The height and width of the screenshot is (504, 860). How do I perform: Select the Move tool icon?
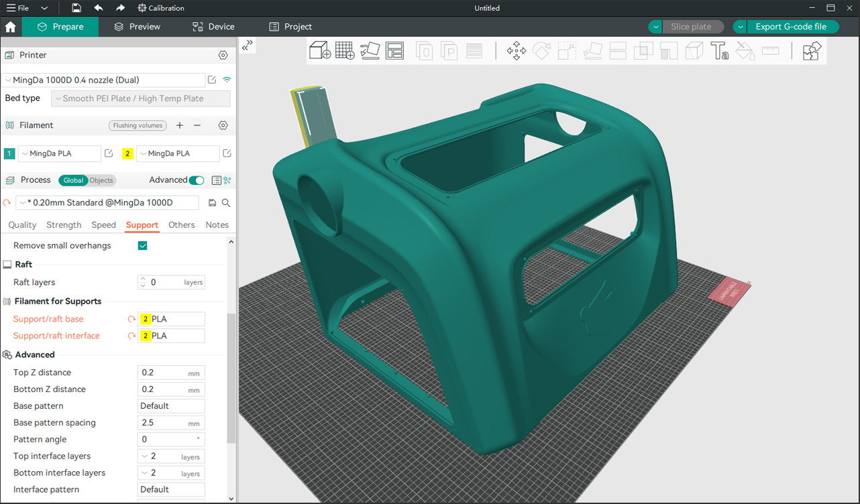click(516, 51)
